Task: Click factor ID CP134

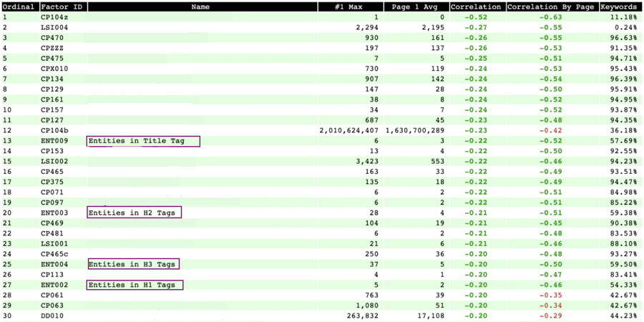Action: pyautogui.click(x=52, y=79)
